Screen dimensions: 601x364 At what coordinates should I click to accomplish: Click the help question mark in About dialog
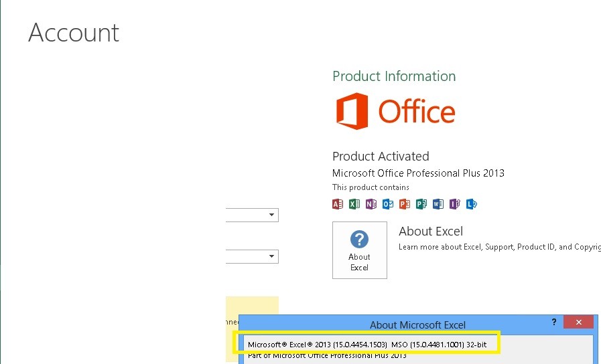pyautogui.click(x=553, y=322)
